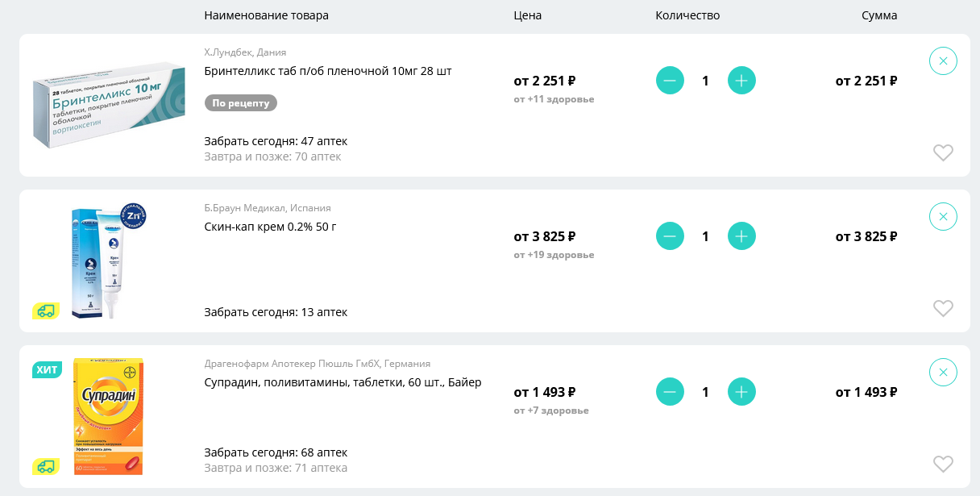Viewport: 980px width, 496px height.
Task: Remove Бринтелликс from the cart
Action: click(943, 60)
